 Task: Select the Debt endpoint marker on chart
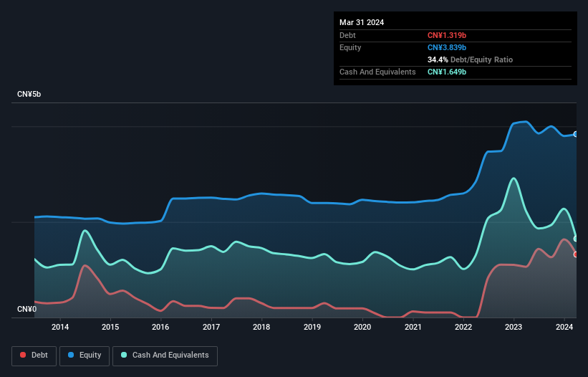point(576,254)
